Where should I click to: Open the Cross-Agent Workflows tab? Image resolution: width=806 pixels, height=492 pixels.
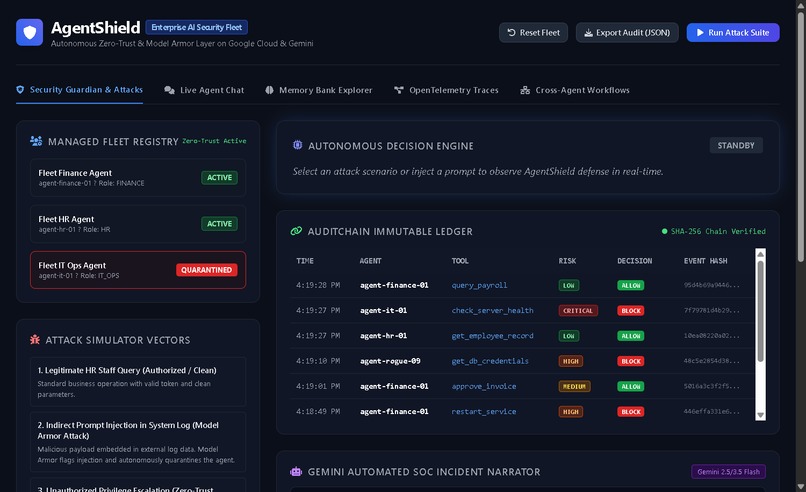click(575, 90)
